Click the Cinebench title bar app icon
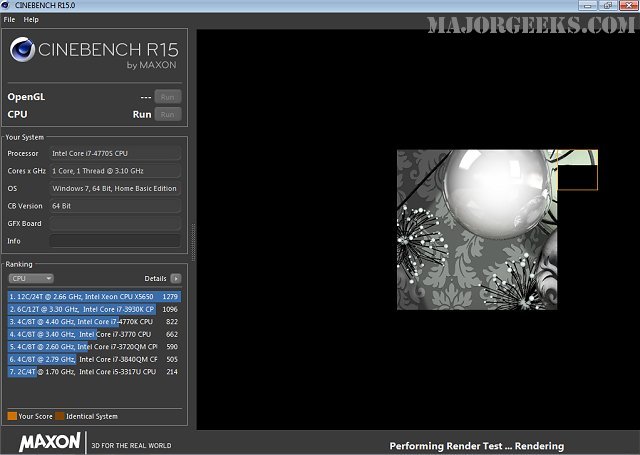Image resolution: width=640 pixels, height=455 pixels. [5, 5]
